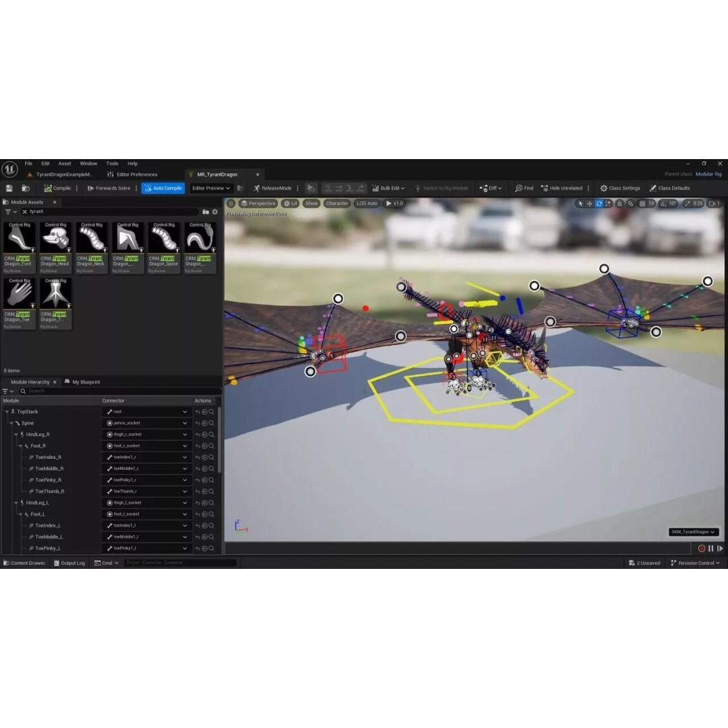The width and height of the screenshot is (728, 728).
Task: Open the Content Drawer
Action: (x=24, y=563)
